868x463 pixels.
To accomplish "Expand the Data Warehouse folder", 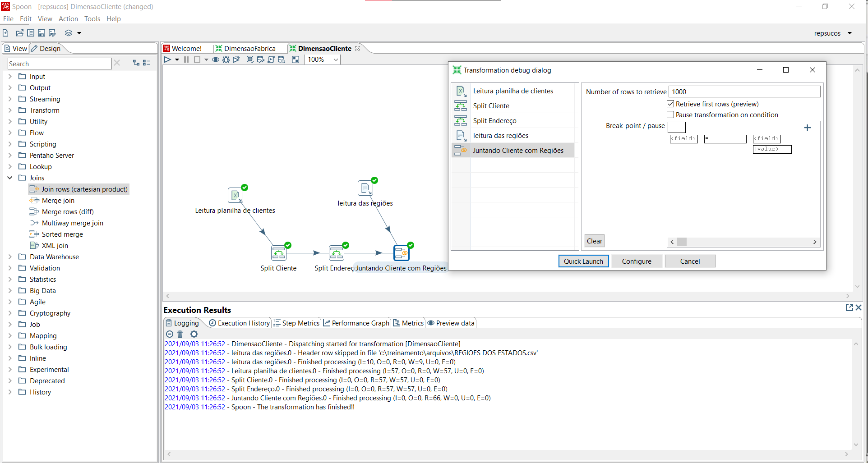I will click(10, 257).
